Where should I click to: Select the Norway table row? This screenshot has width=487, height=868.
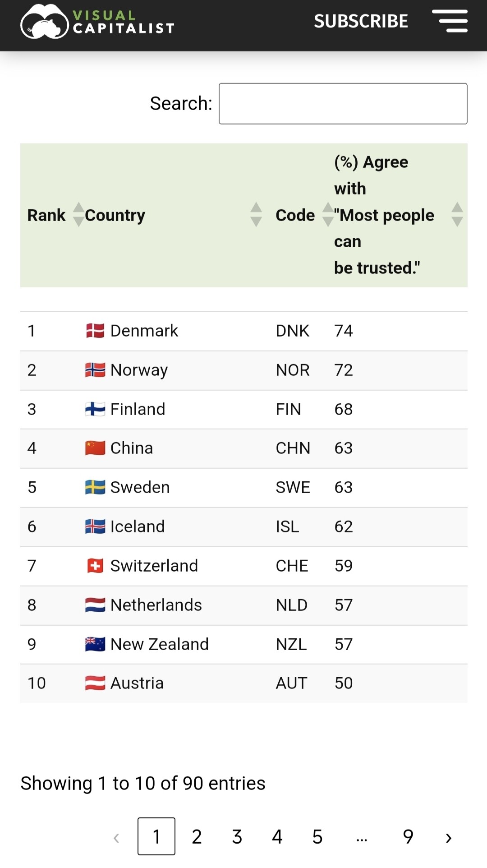(x=243, y=370)
